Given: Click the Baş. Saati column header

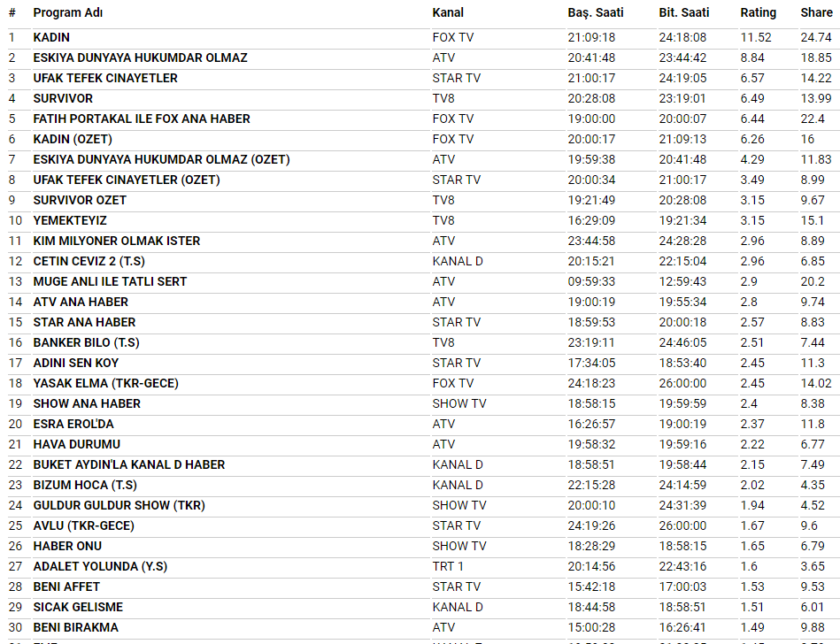Looking at the screenshot, I should (596, 12).
